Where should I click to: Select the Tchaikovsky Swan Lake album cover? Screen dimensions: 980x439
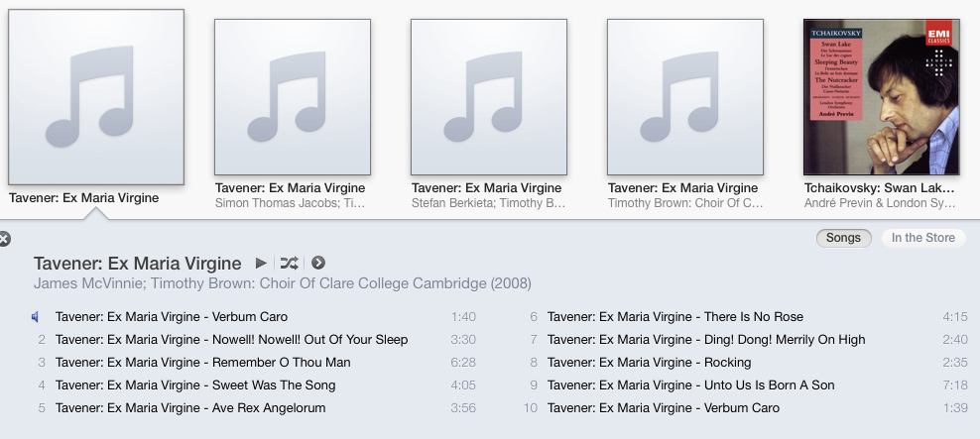click(881, 97)
